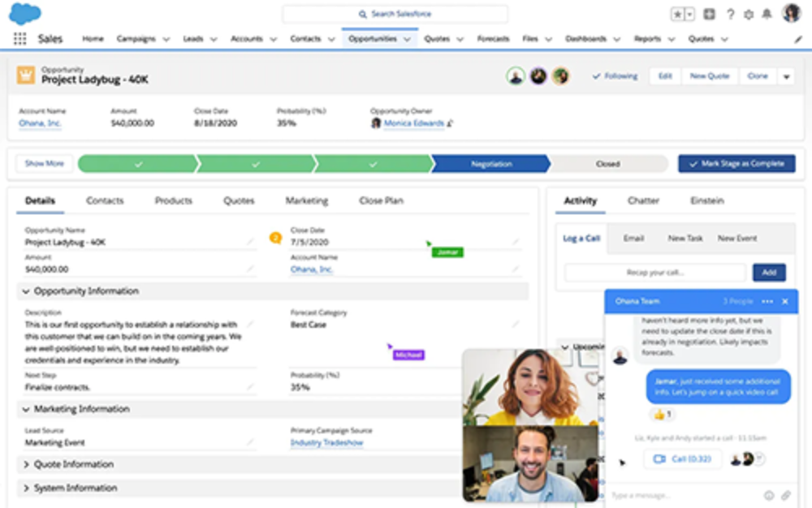Click the first team member avatar in header

[x=516, y=76]
